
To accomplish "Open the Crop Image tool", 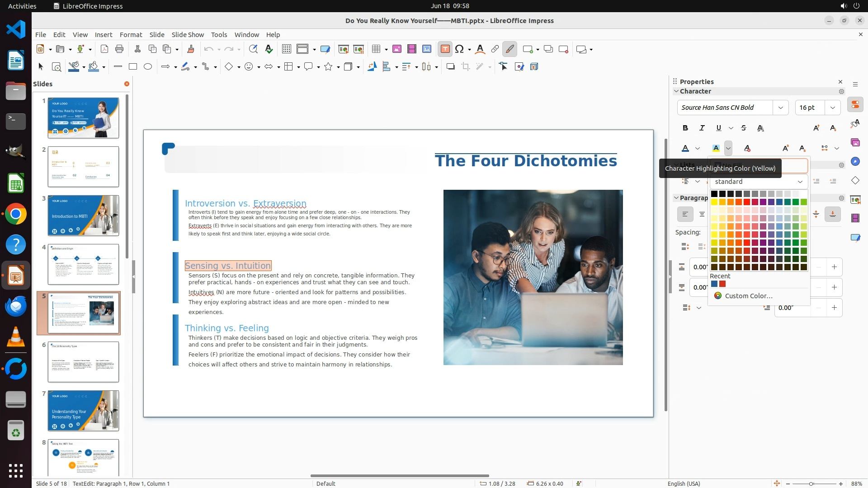I will coord(465,67).
